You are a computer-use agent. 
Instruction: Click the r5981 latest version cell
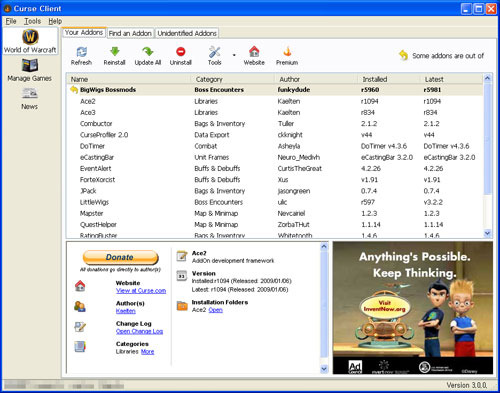point(432,90)
